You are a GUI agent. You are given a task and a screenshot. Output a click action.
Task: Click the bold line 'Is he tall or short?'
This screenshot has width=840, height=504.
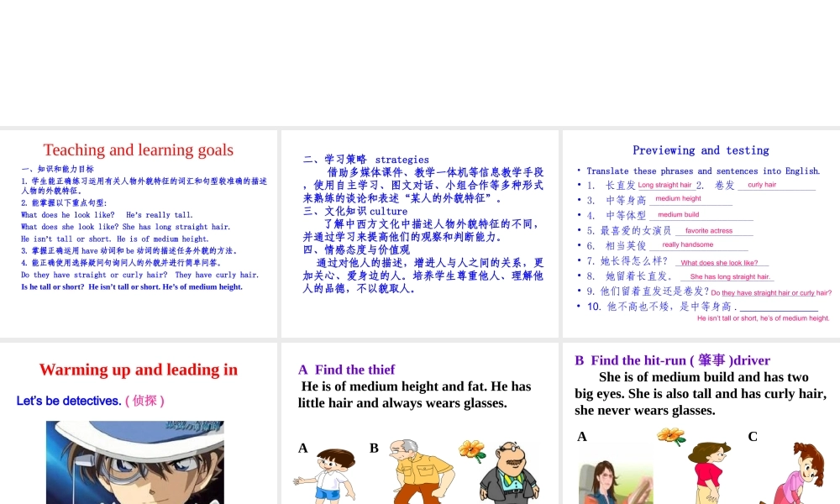pos(52,287)
